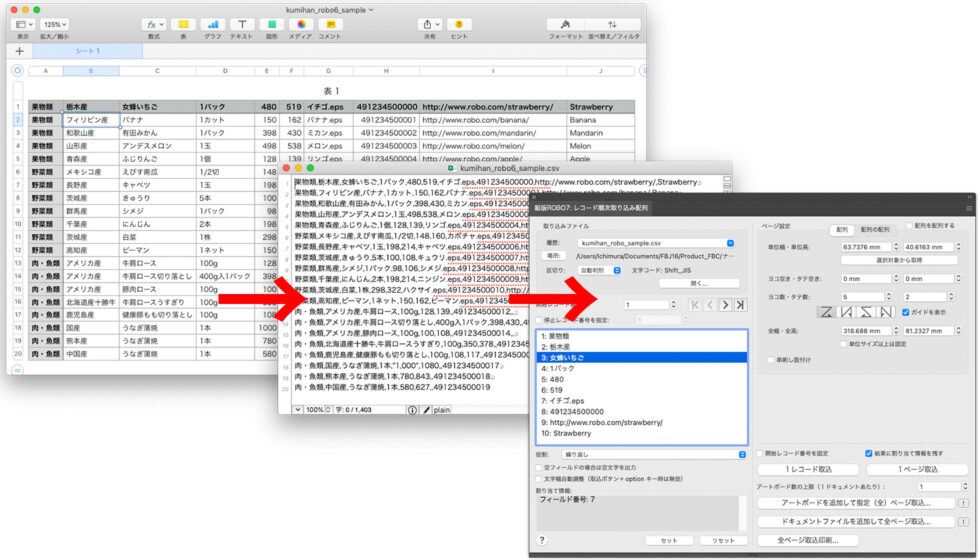The image size is (980, 560).
Task: Select the シート1 sheet tab
Action: pos(88,50)
